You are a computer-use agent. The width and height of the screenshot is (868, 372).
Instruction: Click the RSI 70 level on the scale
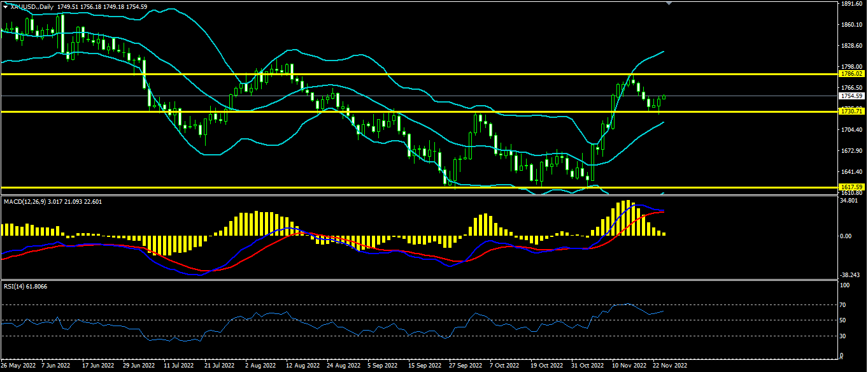point(844,305)
